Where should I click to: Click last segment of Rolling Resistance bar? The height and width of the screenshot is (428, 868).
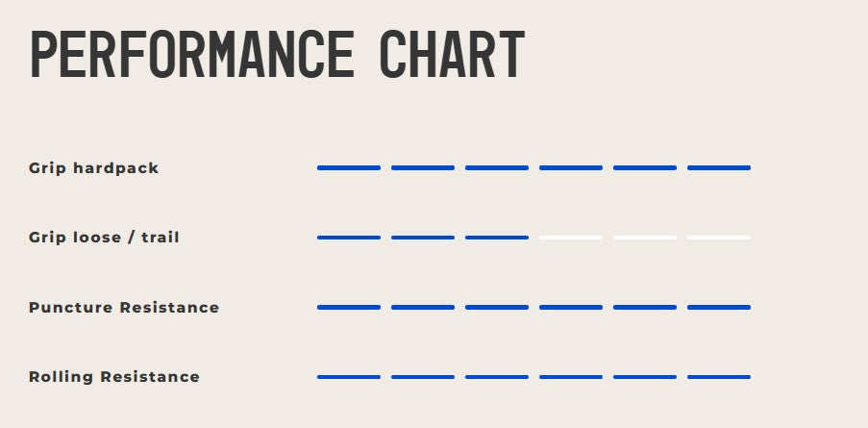[719, 377]
